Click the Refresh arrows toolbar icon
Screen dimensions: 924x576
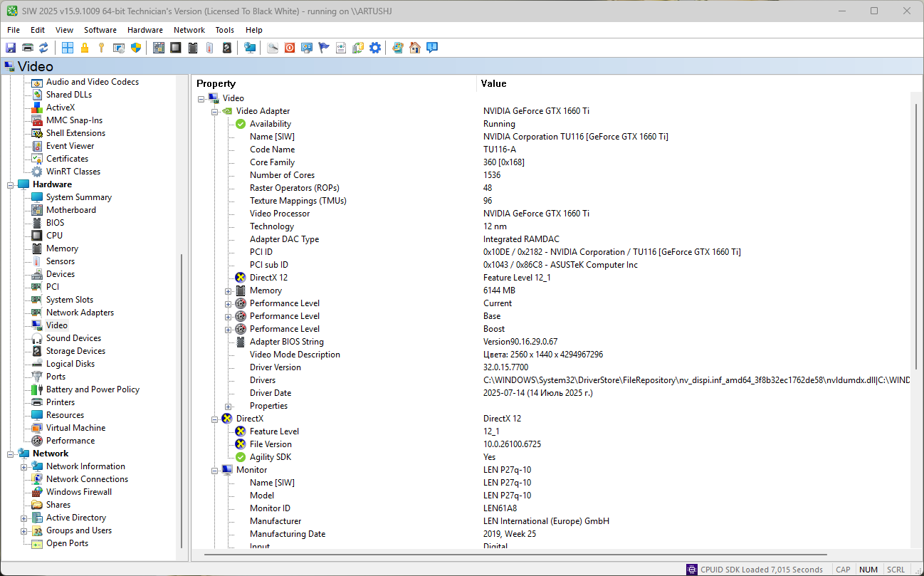coord(44,48)
